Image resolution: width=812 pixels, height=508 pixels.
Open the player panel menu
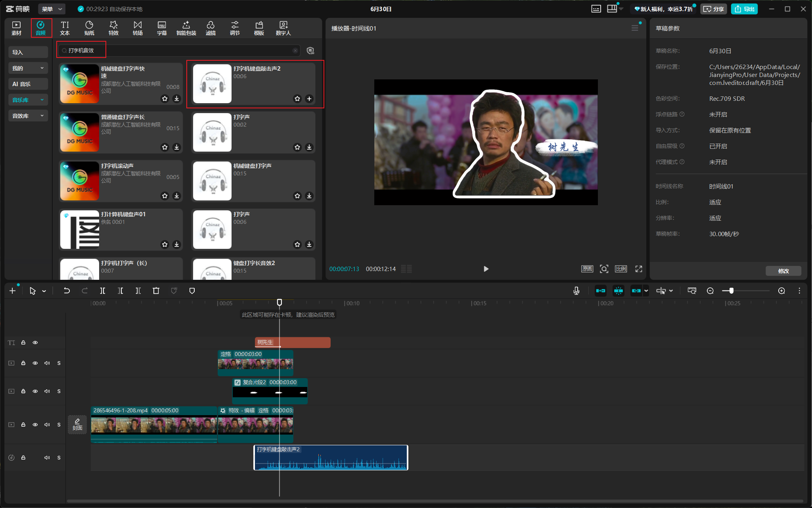pyautogui.click(x=635, y=28)
